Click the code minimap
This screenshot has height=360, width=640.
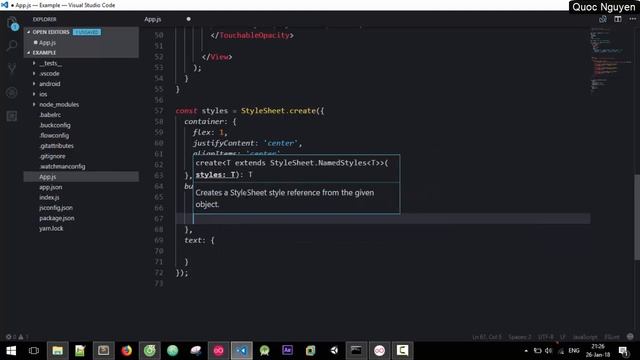[611, 61]
